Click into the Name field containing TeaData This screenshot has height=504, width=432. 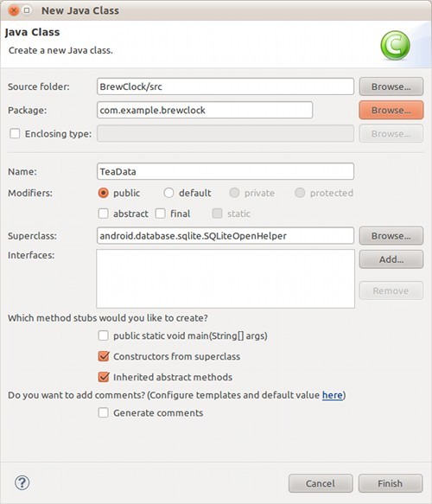(226, 171)
